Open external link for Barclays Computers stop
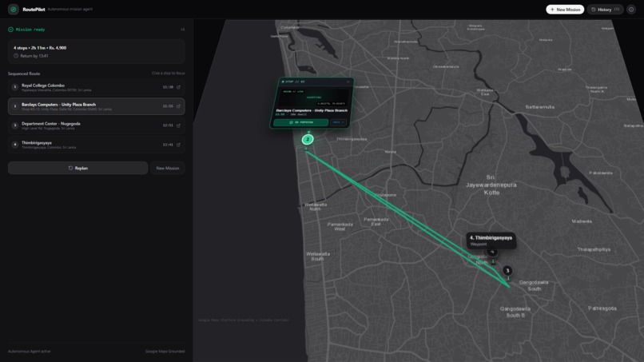Viewport: 644px width, 362px height. click(x=178, y=106)
